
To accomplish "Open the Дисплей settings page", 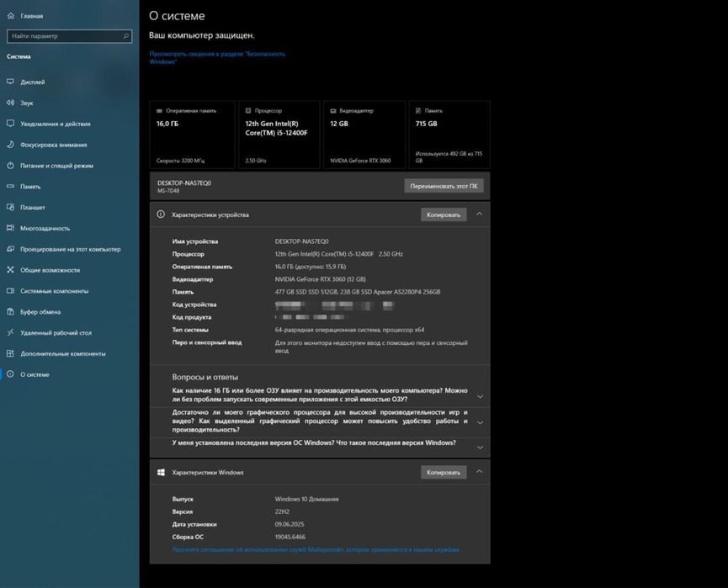I will 69,82.
